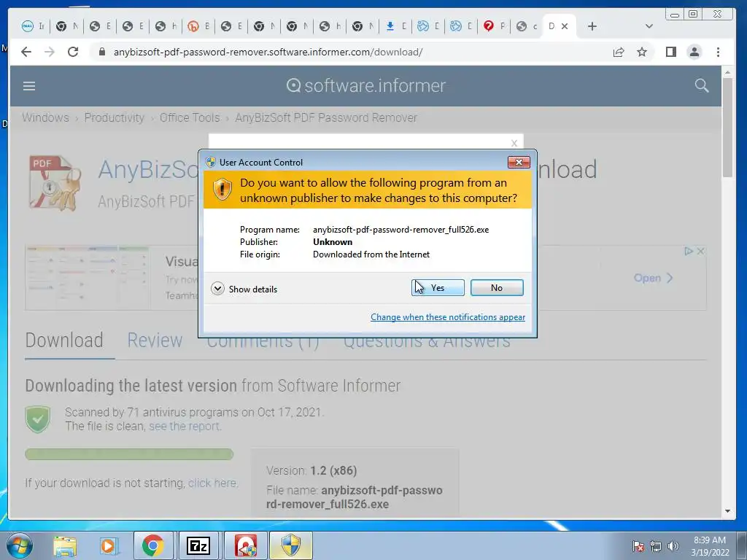Click the Office Tools breadcrumb link
This screenshot has height=560, width=747.
click(190, 117)
